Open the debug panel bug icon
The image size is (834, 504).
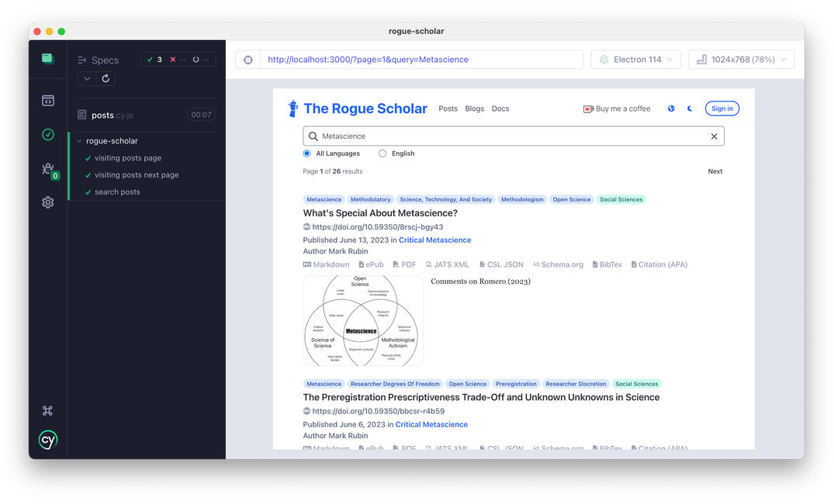point(47,168)
